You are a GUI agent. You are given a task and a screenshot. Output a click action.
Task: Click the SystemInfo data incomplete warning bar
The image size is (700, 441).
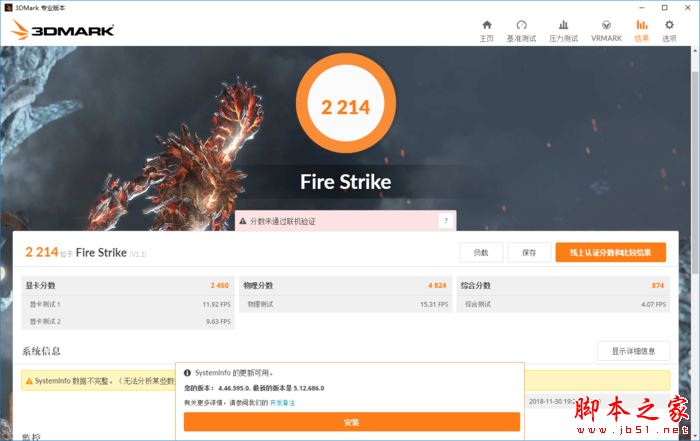coord(346,381)
